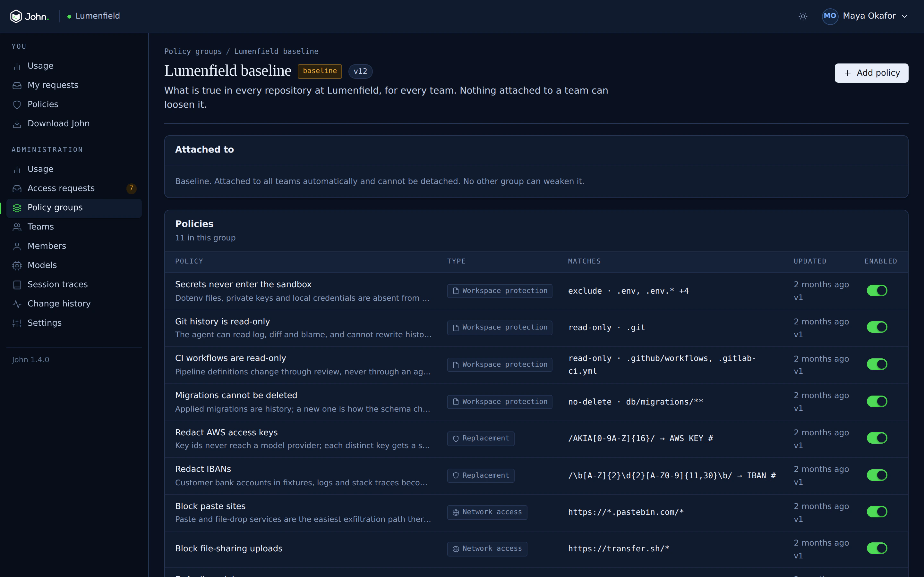Click the Models chip icon in sidebar
924x577 pixels.
point(17,265)
